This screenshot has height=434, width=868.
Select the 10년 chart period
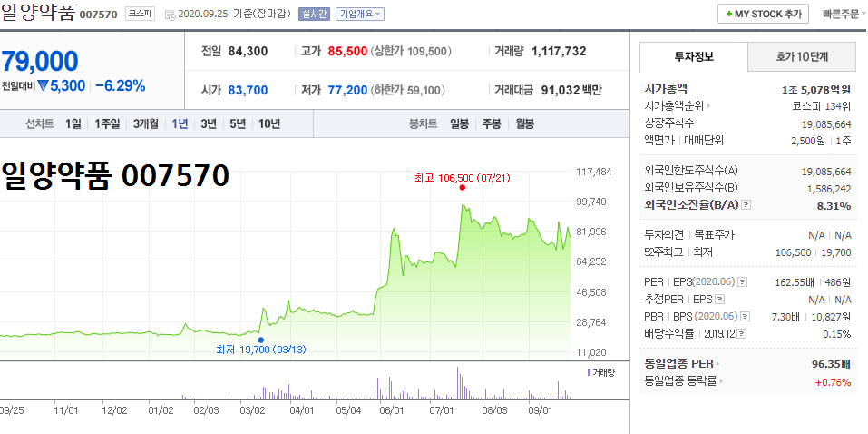(269, 123)
